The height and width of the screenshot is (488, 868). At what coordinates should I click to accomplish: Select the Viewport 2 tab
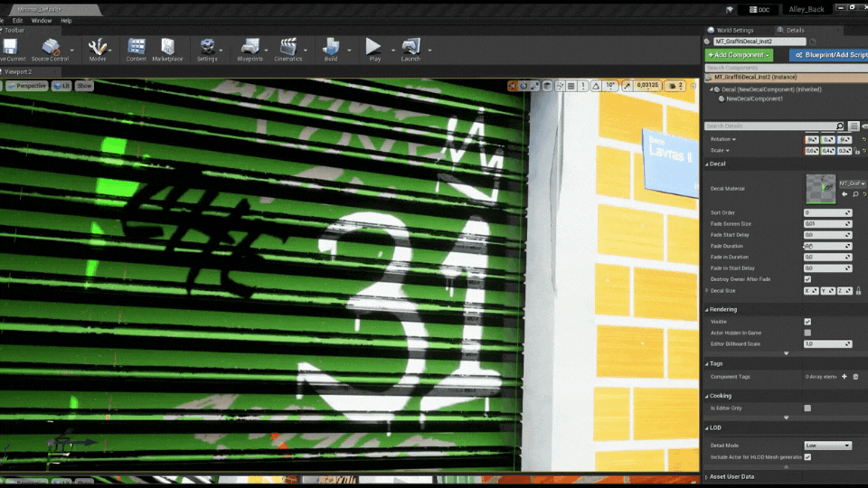pos(18,72)
